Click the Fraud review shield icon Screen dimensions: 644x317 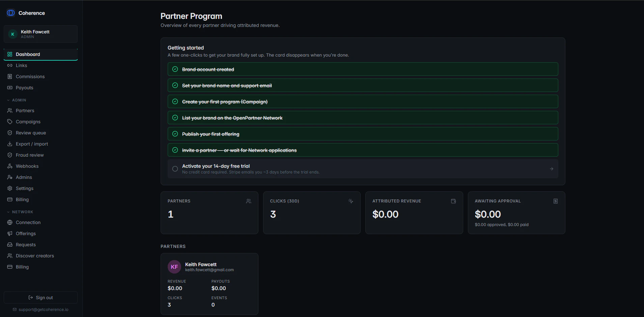[x=10, y=155]
